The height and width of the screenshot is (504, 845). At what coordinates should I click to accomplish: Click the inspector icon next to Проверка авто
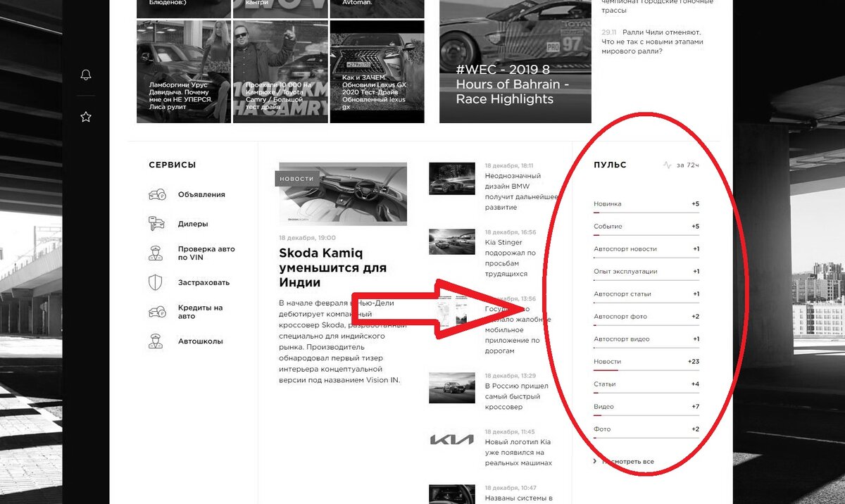156,253
